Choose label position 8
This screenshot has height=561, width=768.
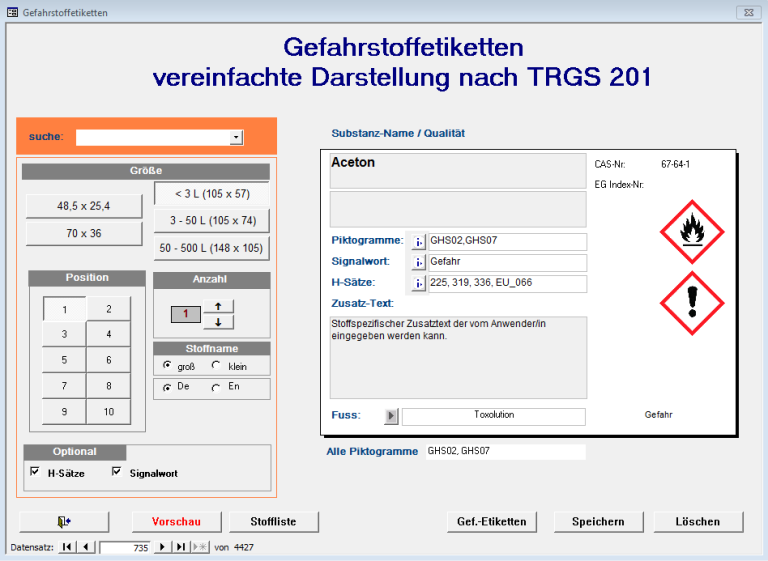109,386
